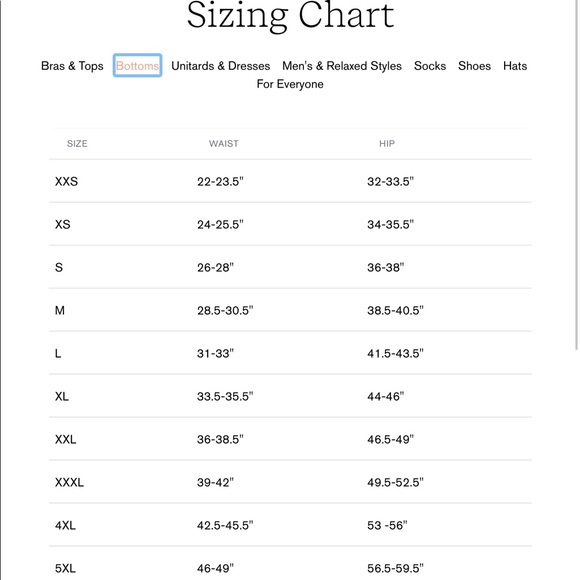This screenshot has height=580, width=580.
Task: Click the WAIST column header
Action: pos(223,144)
